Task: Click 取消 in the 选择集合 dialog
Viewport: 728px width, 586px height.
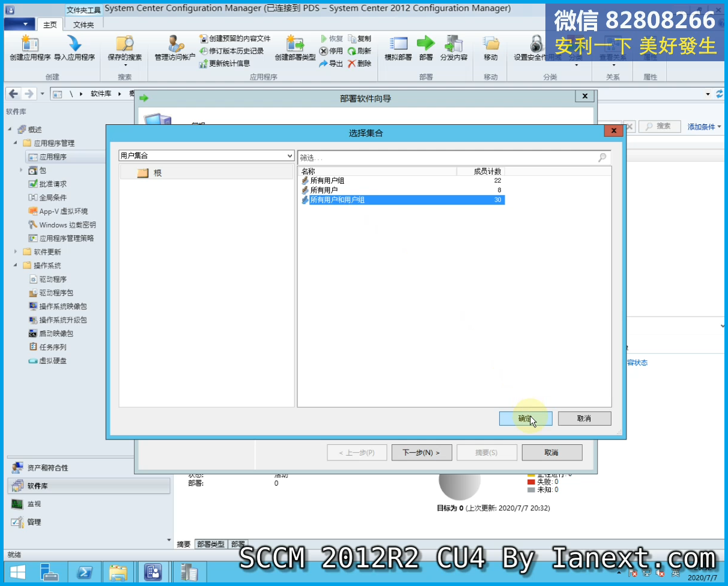Action: (x=584, y=418)
